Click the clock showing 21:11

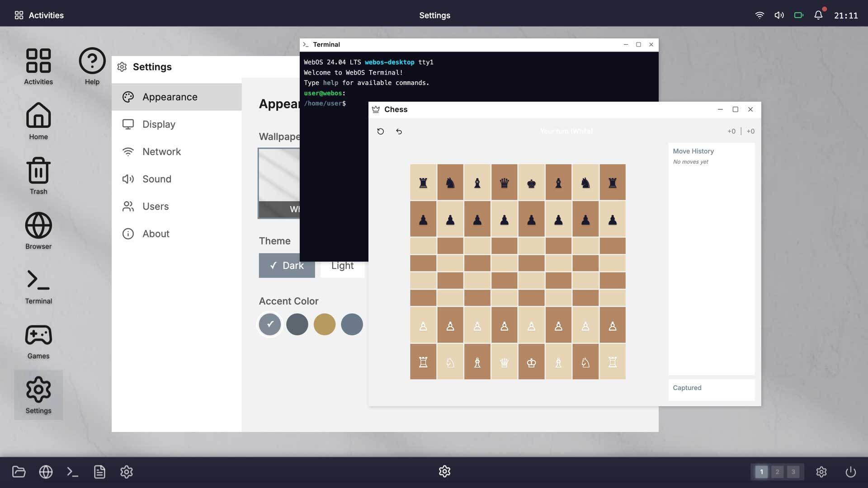pyautogui.click(x=845, y=15)
